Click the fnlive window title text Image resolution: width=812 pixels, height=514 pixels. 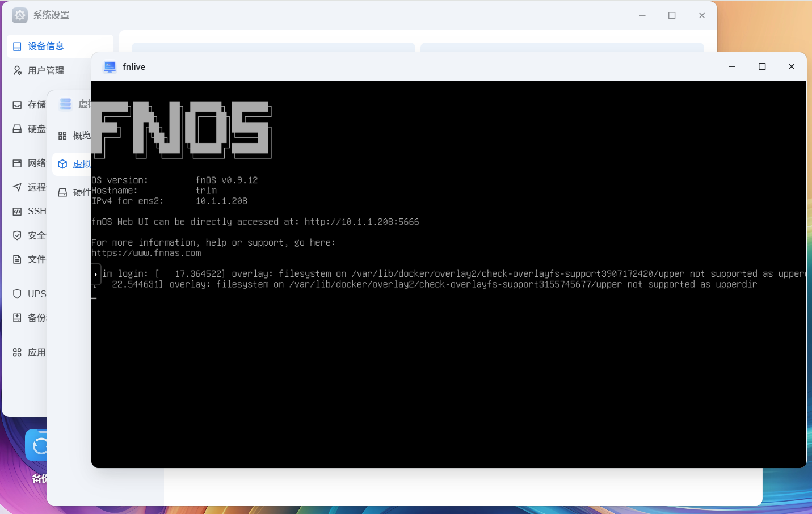click(134, 67)
